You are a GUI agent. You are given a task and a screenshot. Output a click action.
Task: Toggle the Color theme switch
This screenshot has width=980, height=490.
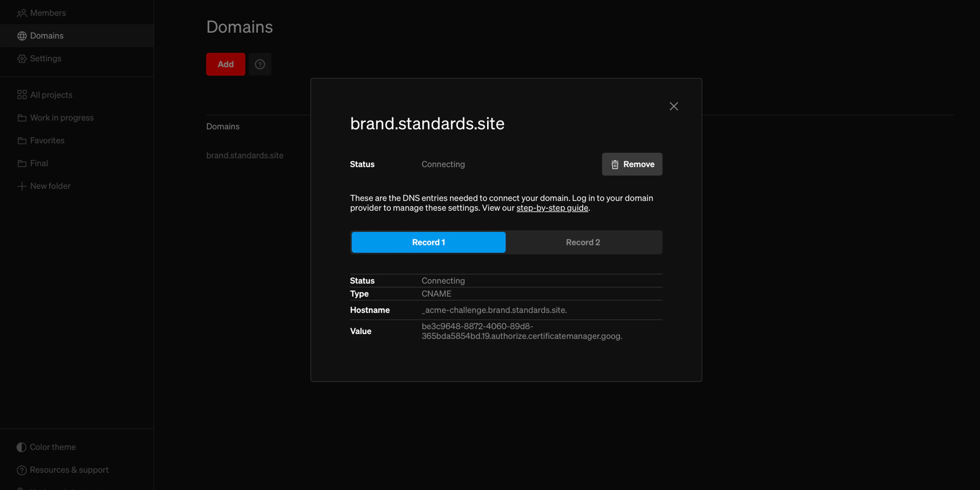pyautogui.click(x=21, y=447)
